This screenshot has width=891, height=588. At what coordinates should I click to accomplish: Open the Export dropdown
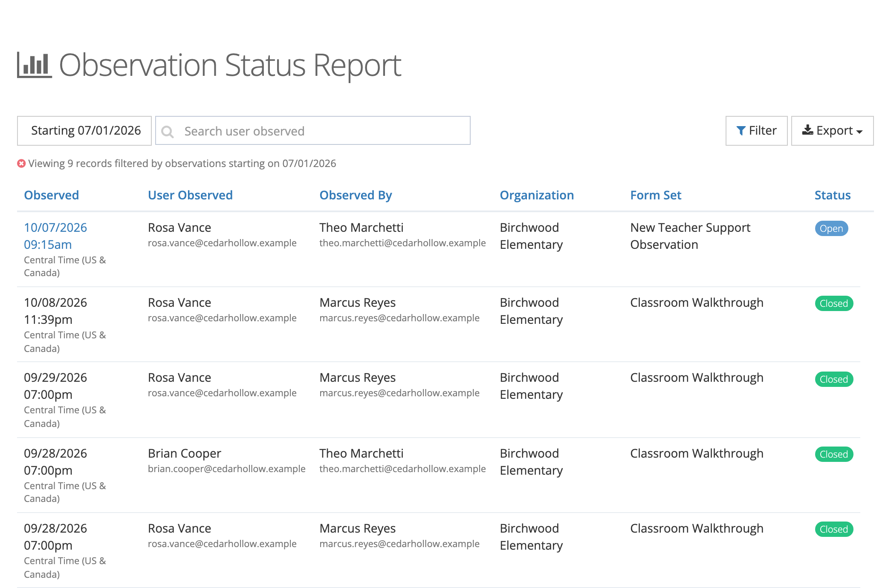[832, 131]
